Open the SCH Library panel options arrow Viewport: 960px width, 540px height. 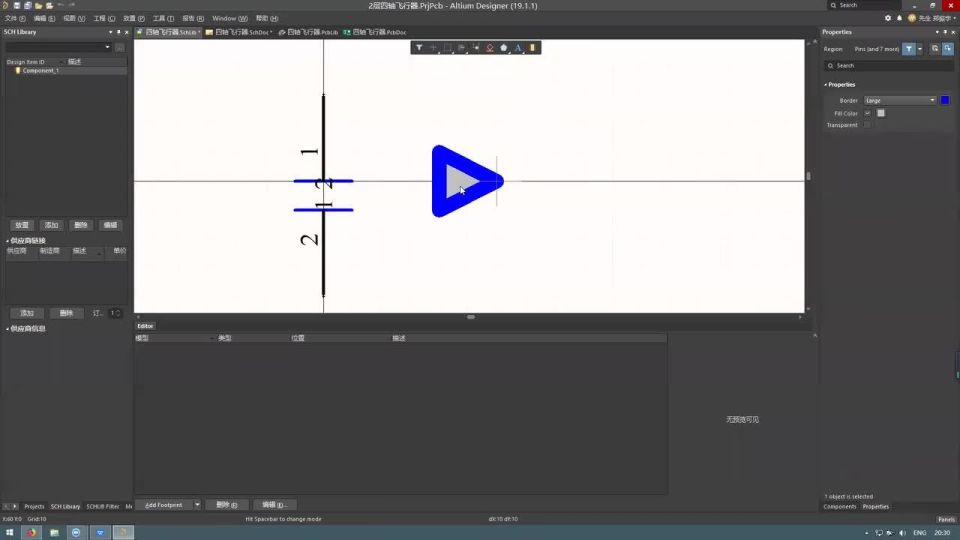(x=111, y=32)
